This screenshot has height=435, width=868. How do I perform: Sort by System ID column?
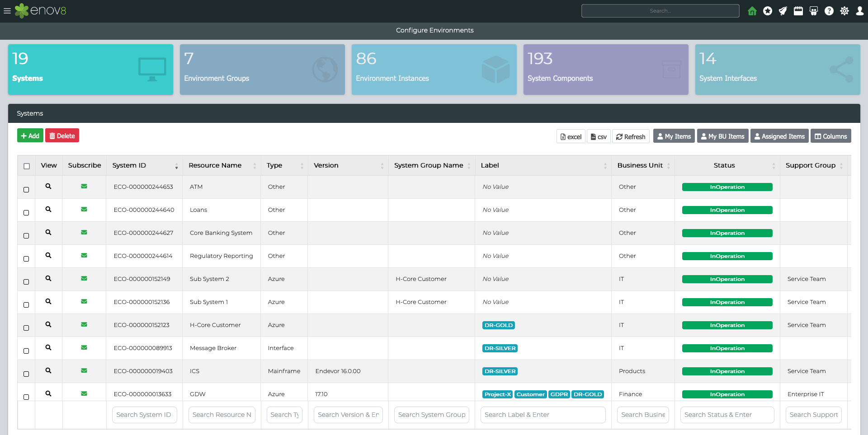pos(144,165)
